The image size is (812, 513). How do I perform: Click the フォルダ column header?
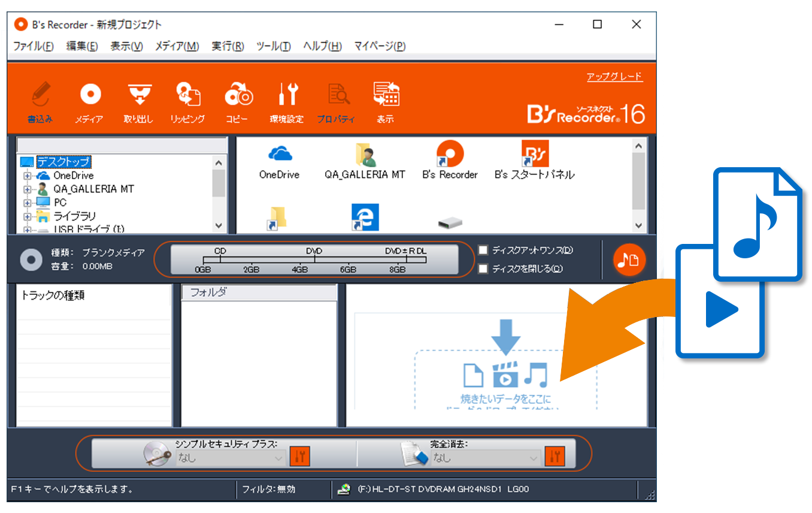coord(259,293)
